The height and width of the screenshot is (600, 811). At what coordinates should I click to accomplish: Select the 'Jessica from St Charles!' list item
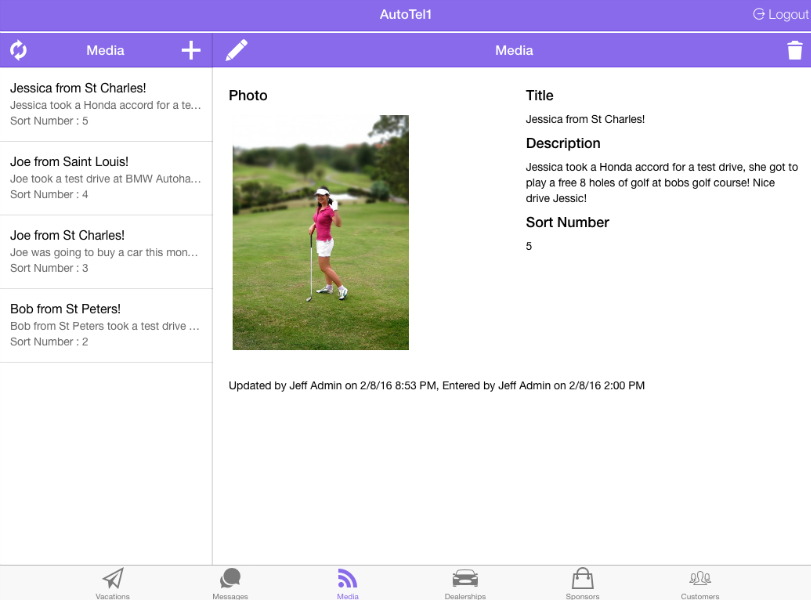106,104
